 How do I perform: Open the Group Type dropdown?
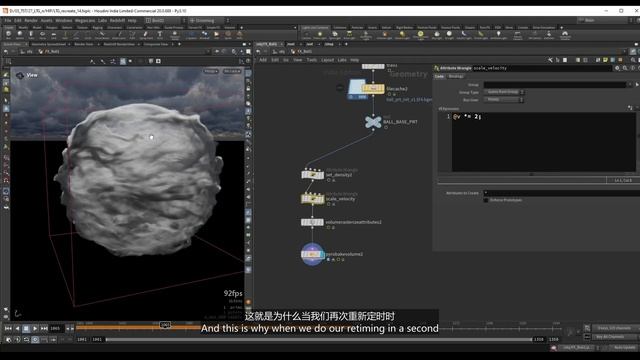click(x=504, y=92)
